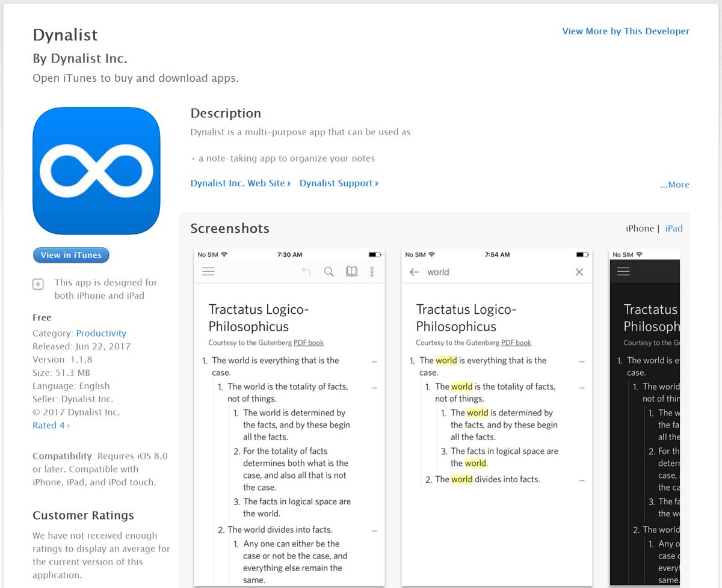Click the Screenshots heading

pyautogui.click(x=230, y=228)
